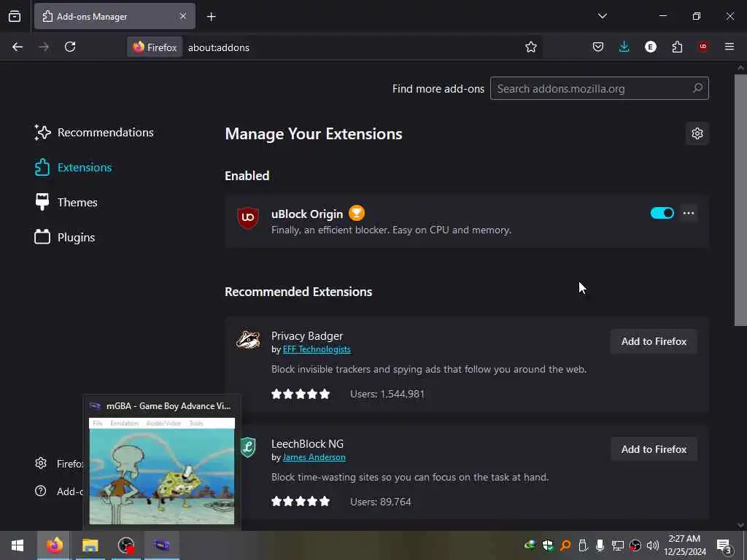Click the Firefox identity badge in address bar
747x560 pixels.
155,47
